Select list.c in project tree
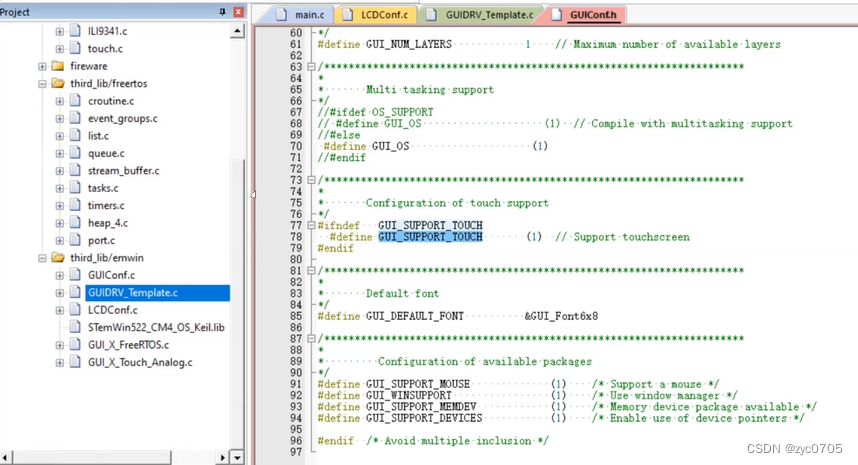The height and width of the screenshot is (465, 858). 98,136
